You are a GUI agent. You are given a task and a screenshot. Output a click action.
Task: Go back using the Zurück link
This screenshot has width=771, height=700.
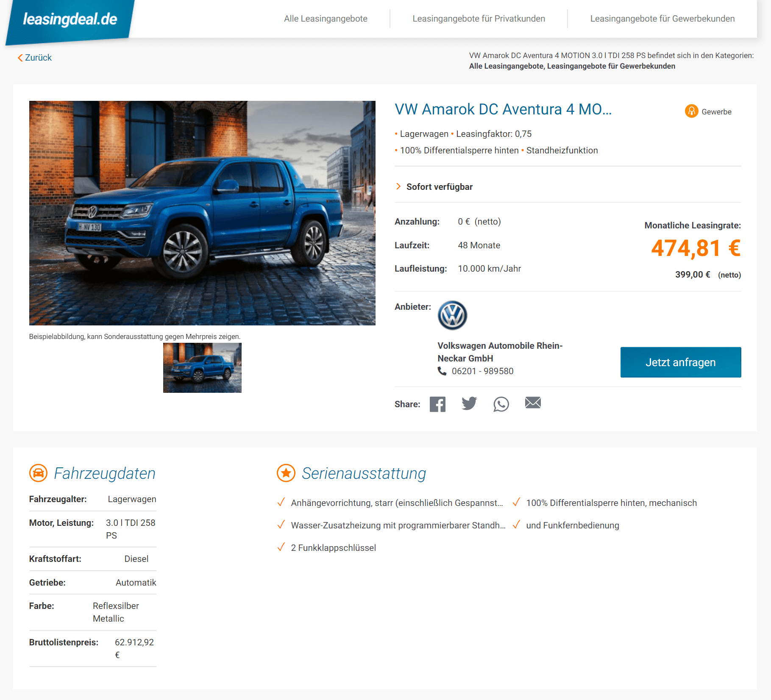[x=35, y=58]
